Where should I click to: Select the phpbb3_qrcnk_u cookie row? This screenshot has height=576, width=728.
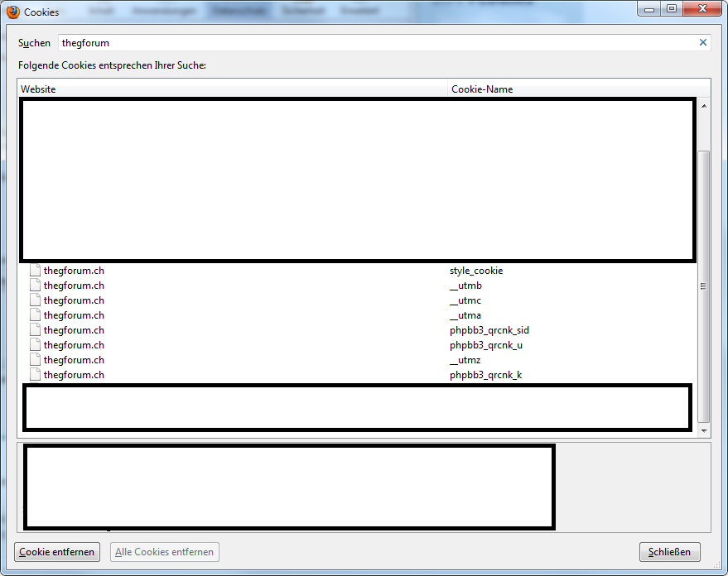point(358,345)
